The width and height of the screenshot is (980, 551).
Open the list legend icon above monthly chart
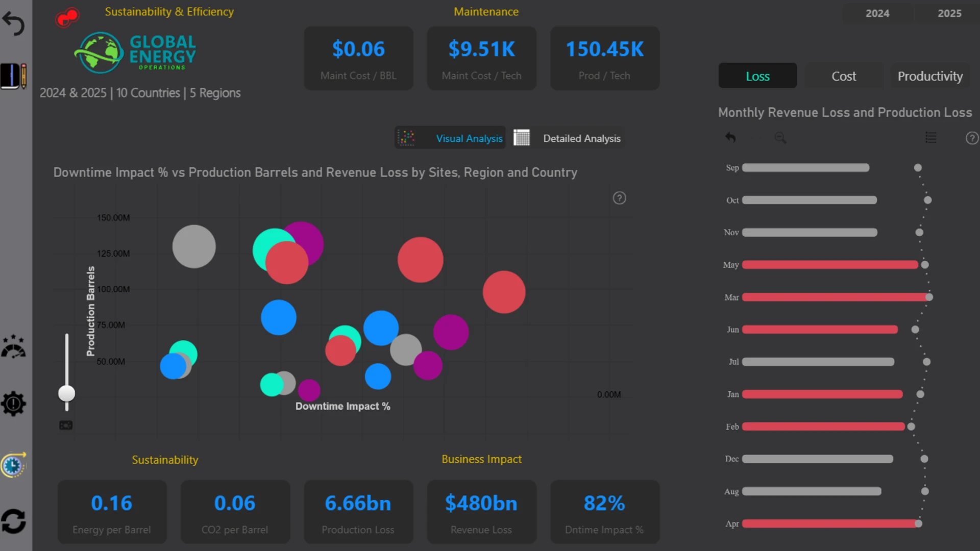[931, 138]
